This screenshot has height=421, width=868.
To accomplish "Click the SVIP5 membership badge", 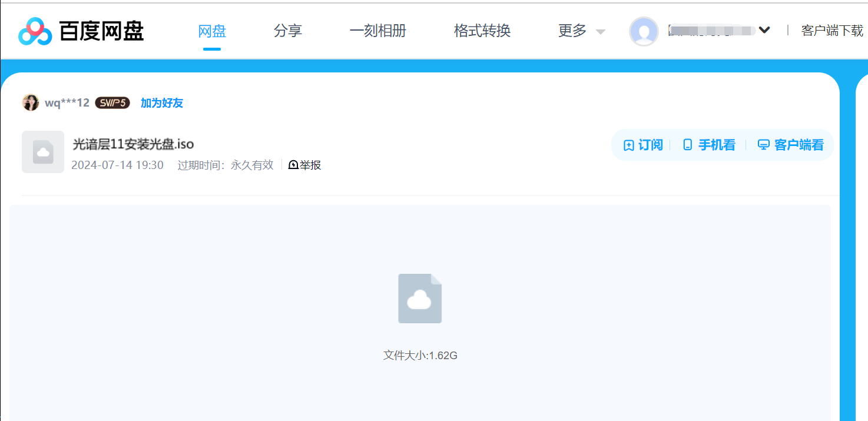I will tap(112, 102).
